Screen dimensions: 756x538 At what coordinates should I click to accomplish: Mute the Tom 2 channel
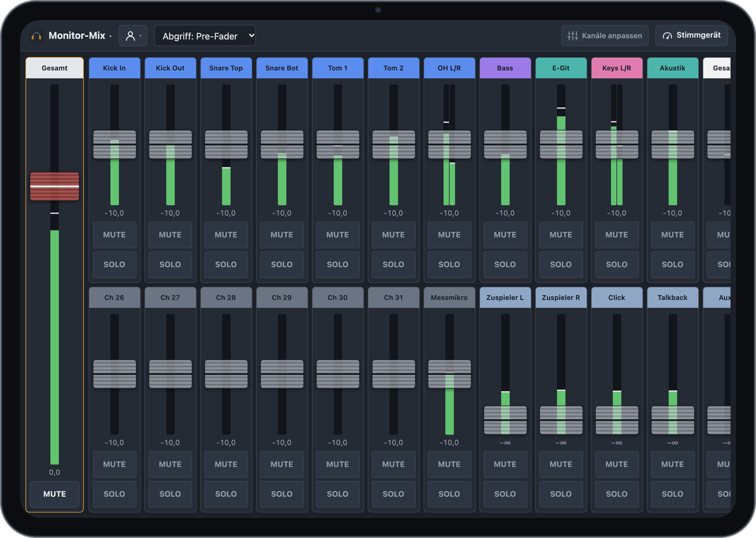[x=394, y=235]
